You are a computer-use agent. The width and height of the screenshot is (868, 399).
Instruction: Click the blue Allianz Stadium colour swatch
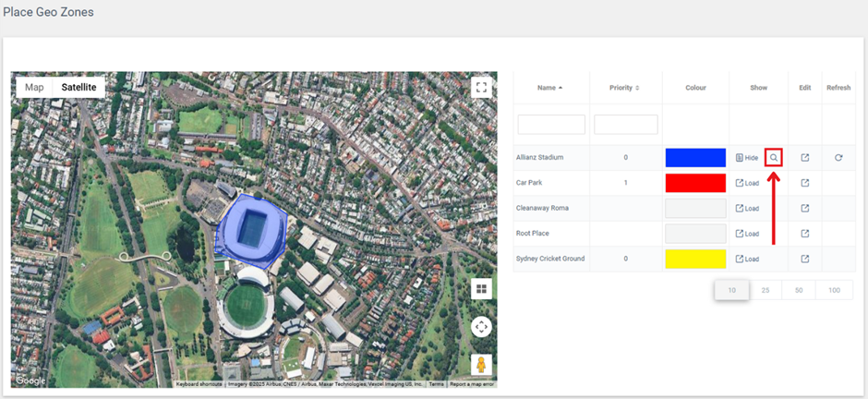(x=695, y=158)
